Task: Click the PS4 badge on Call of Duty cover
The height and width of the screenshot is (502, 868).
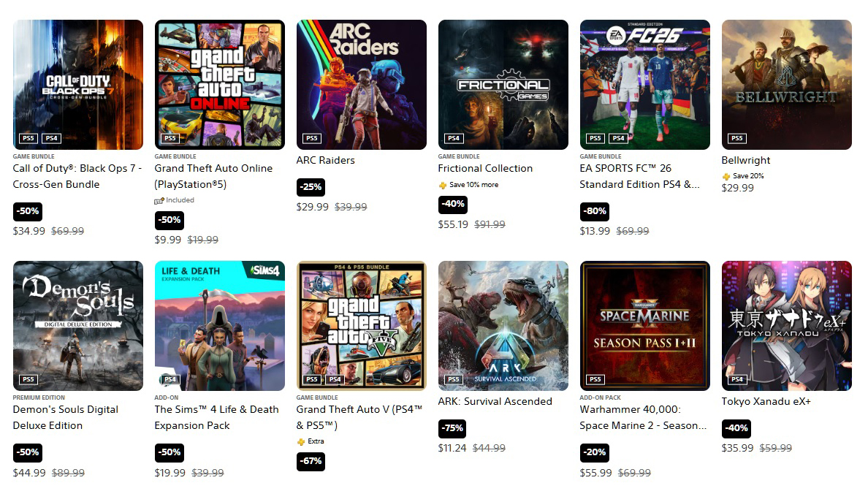Action: point(51,138)
